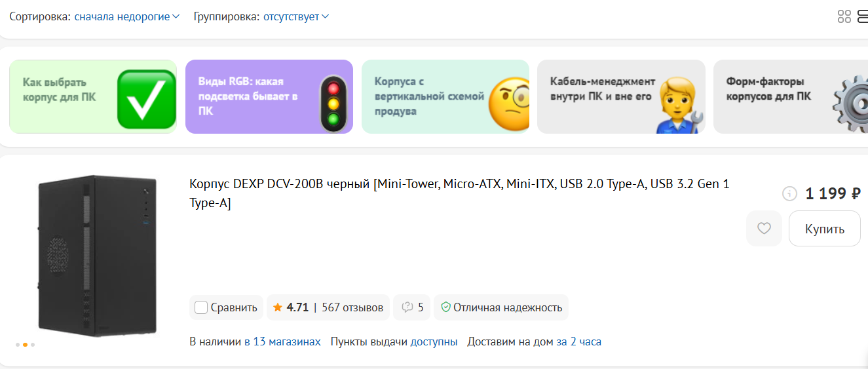Click green shield reliability icon

(x=446, y=307)
